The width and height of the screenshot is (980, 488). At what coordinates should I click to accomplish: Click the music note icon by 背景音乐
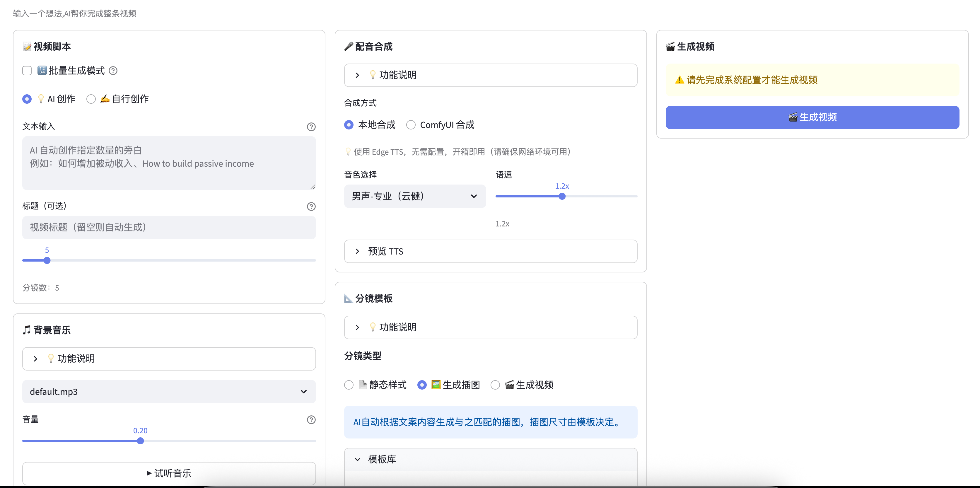point(27,330)
